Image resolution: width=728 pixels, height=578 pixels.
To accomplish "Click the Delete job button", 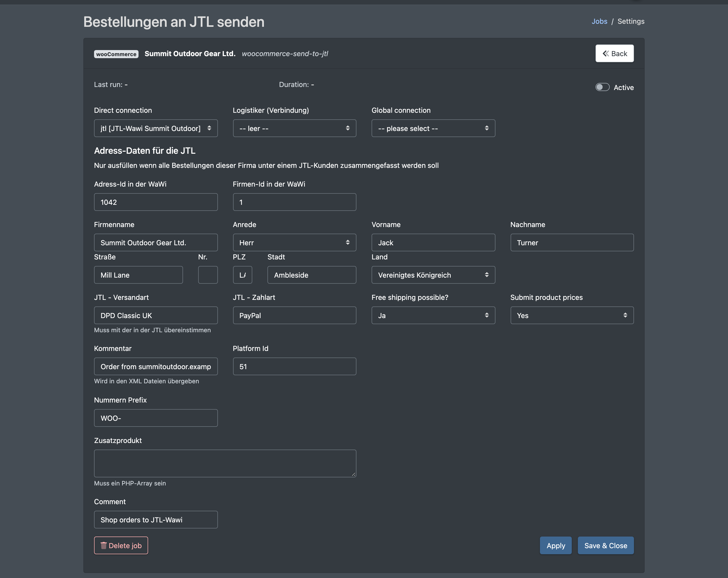I will tap(121, 546).
